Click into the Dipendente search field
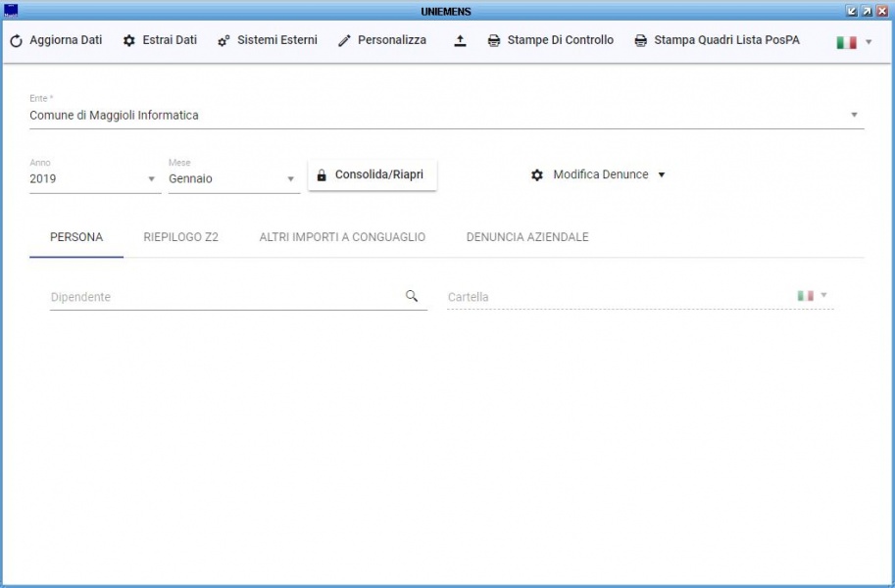 click(x=225, y=297)
